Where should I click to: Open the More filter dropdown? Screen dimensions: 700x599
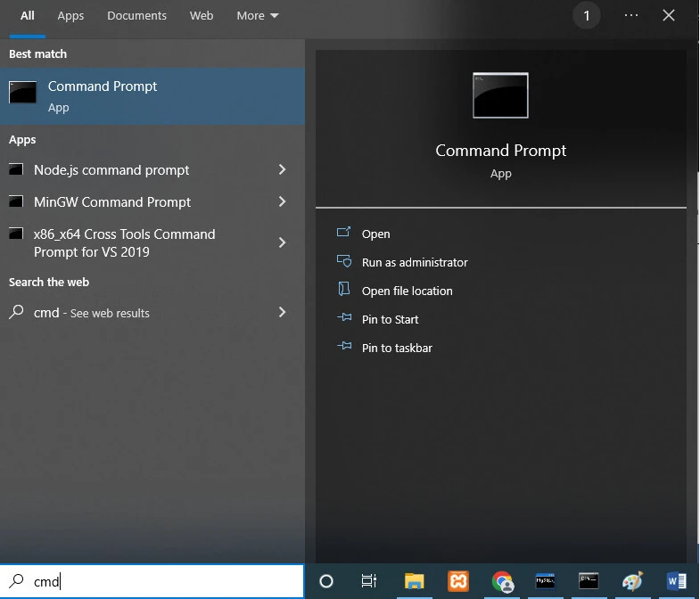[x=258, y=16]
